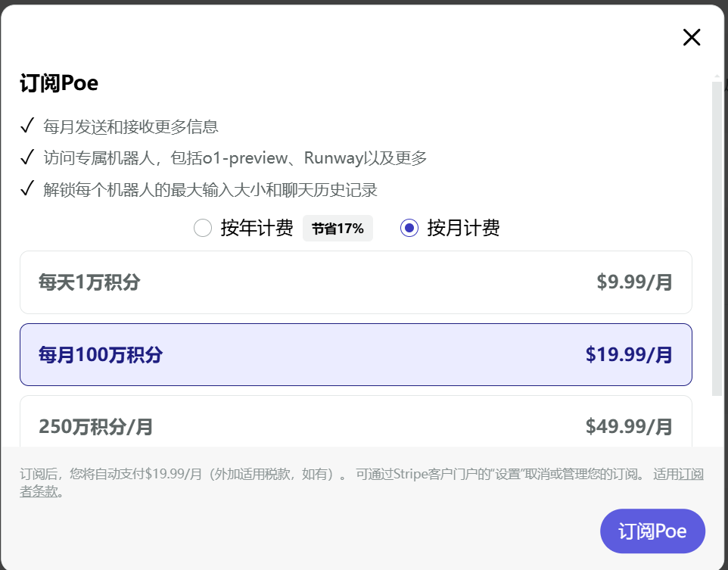728x570 pixels.
Task: Click the 订阅Poe dialog heading
Action: tap(59, 83)
